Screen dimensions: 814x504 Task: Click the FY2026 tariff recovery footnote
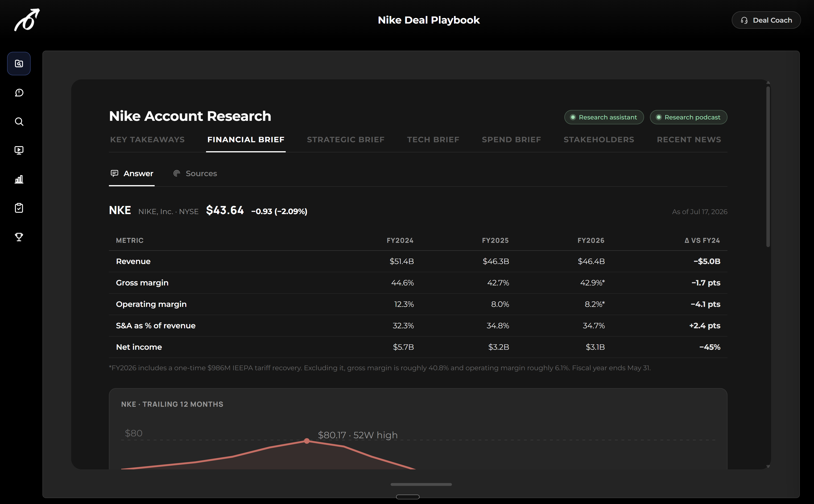380,368
